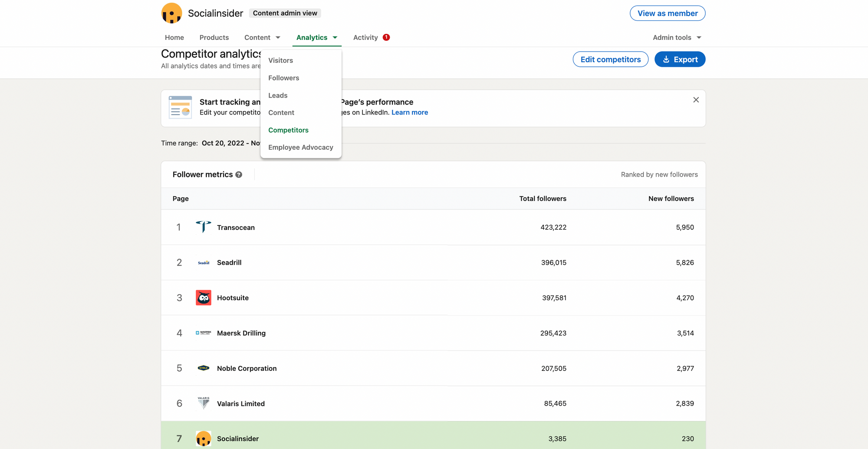This screenshot has width=868, height=449.
Task: Click the View as member button
Action: tap(667, 13)
